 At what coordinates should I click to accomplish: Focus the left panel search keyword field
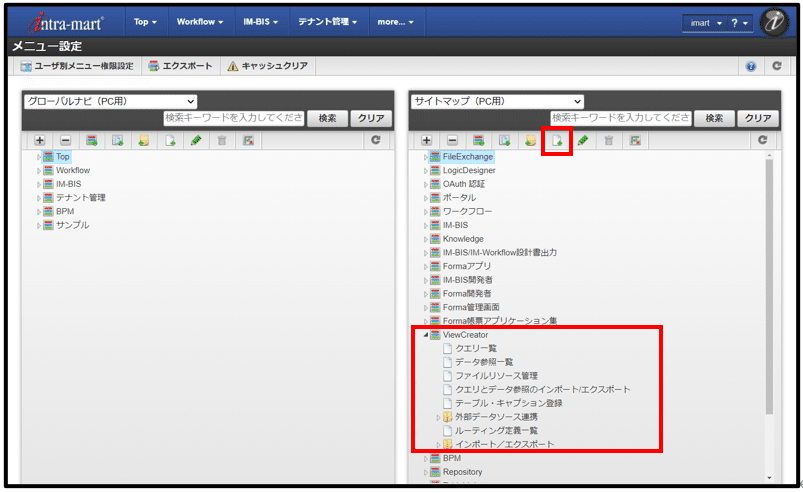[234, 118]
